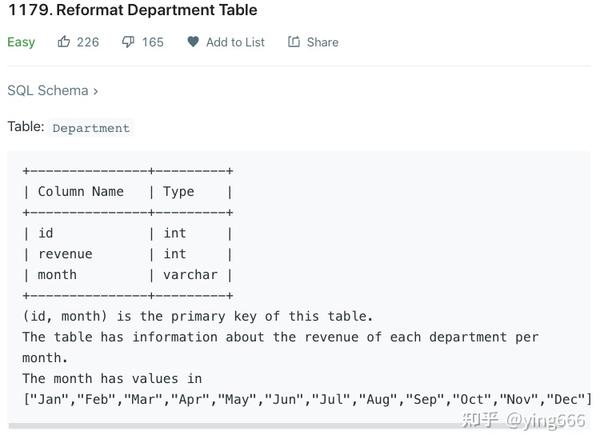600x447 pixels.
Task: Open the SQL Schema section
Action: tap(52, 91)
